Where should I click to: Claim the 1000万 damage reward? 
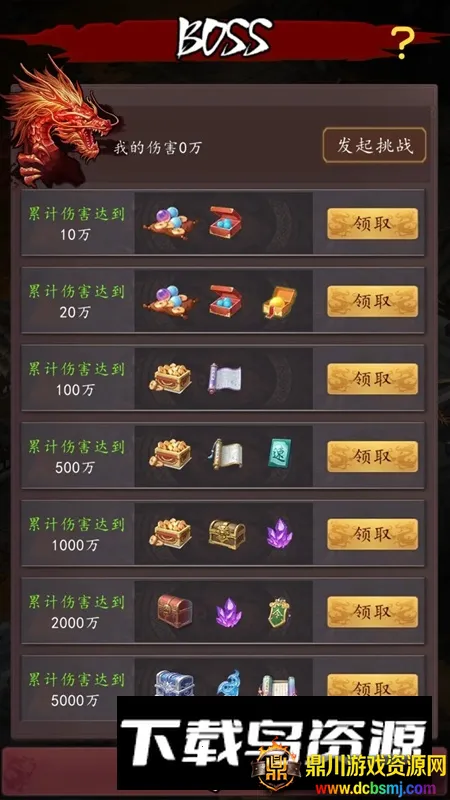click(372, 534)
